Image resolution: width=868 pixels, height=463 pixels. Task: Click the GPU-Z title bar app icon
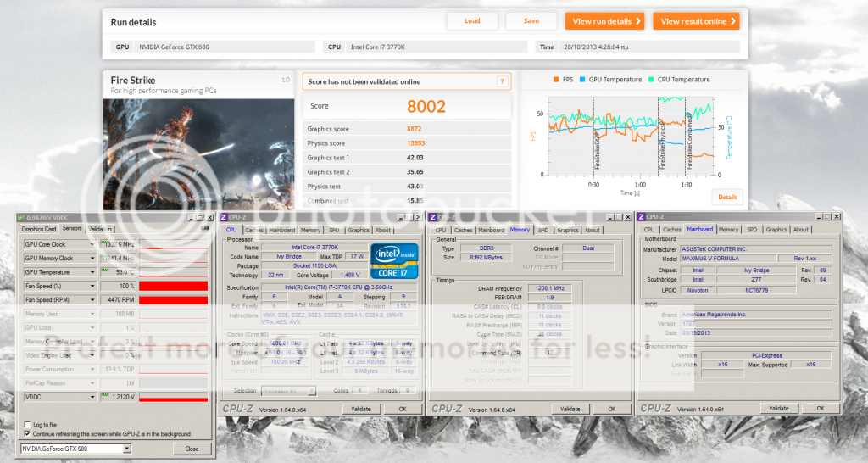pos(21,217)
